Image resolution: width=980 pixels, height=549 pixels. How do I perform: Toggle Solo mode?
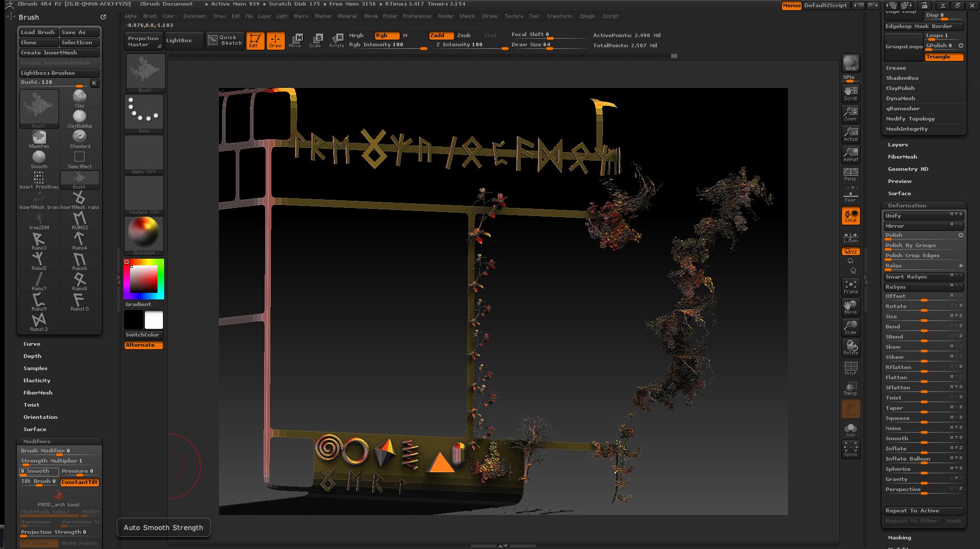tap(850, 429)
